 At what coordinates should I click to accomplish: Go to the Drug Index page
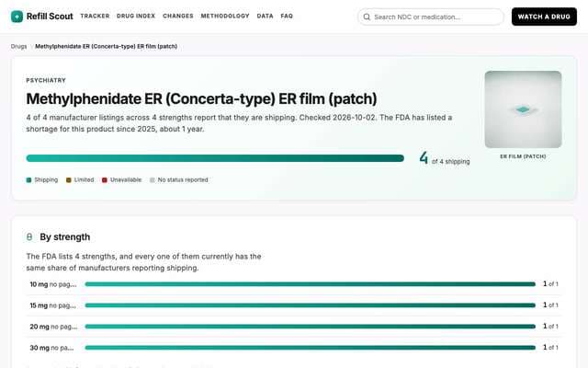[x=136, y=17]
